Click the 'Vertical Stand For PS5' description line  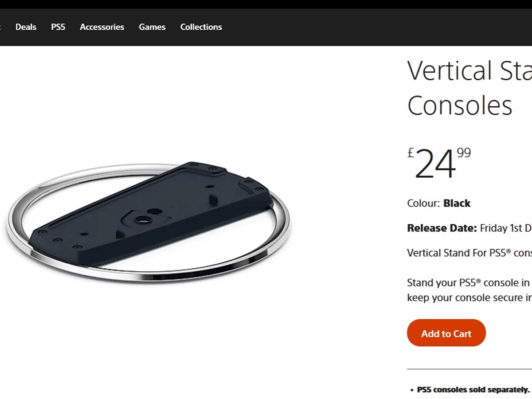[469, 253]
